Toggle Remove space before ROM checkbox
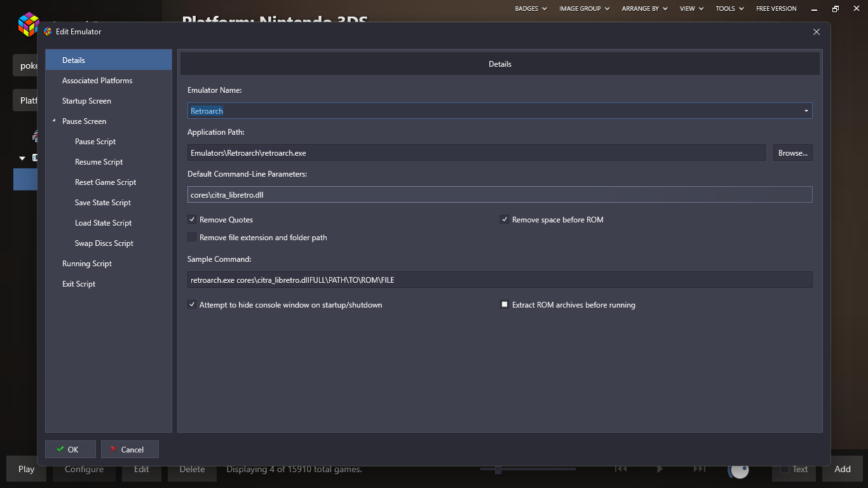The width and height of the screenshot is (868, 488). 505,219
